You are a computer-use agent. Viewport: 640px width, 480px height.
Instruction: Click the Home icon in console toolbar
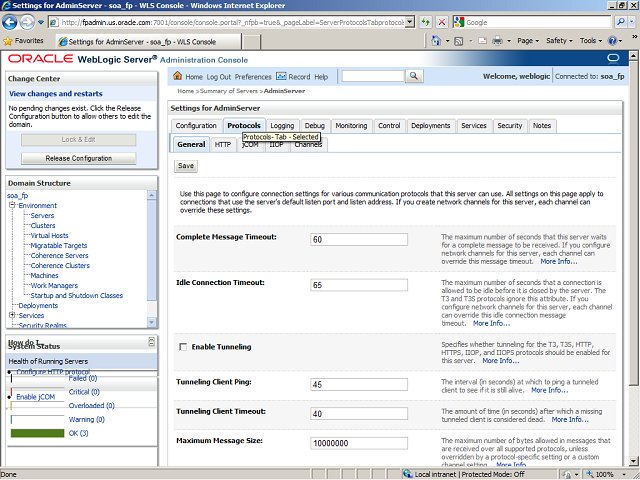click(x=177, y=77)
